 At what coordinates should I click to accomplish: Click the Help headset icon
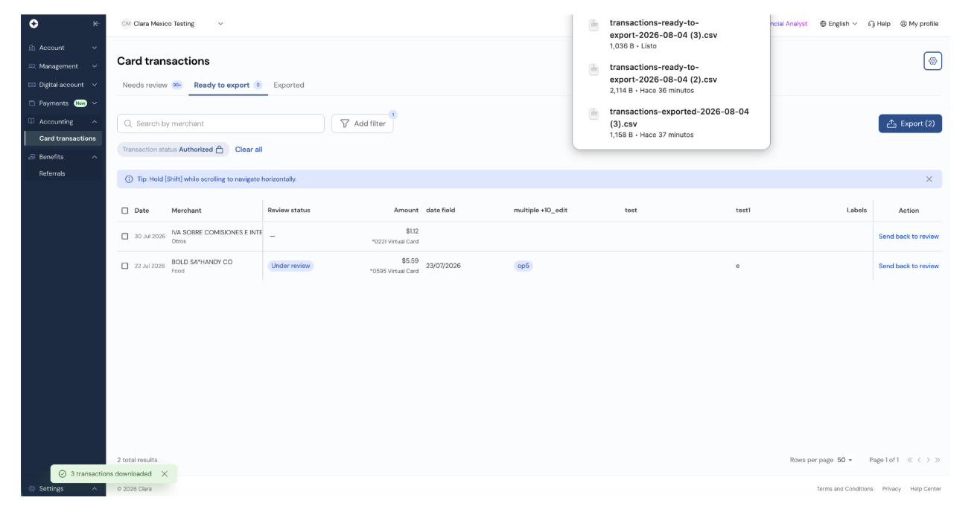click(x=871, y=24)
